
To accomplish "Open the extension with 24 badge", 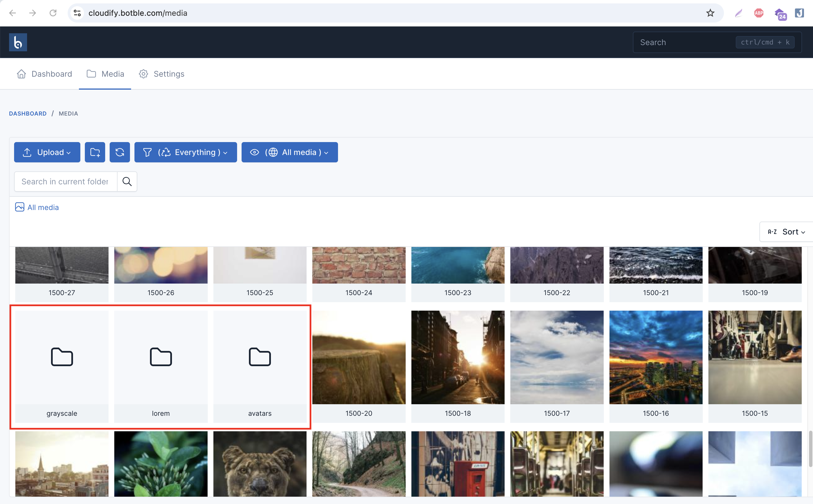I will (x=780, y=14).
